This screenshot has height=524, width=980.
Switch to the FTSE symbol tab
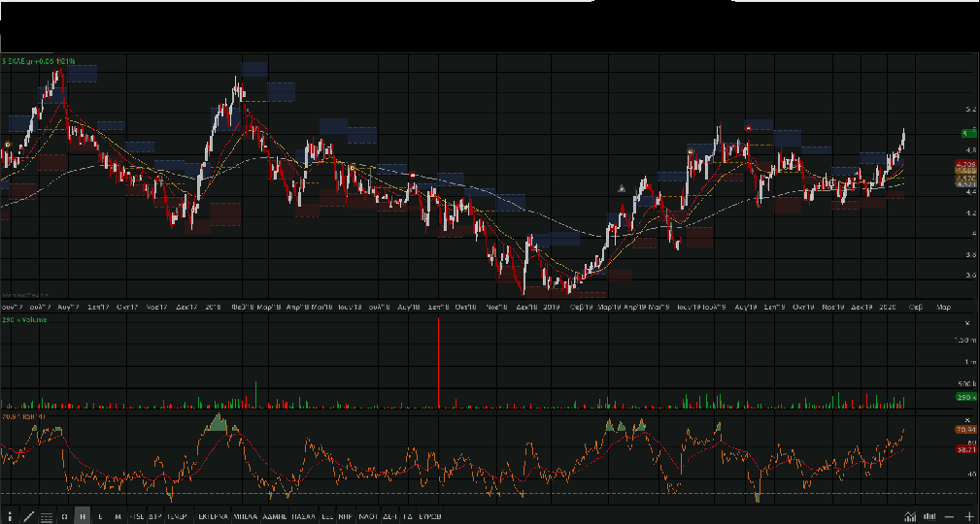click(136, 516)
